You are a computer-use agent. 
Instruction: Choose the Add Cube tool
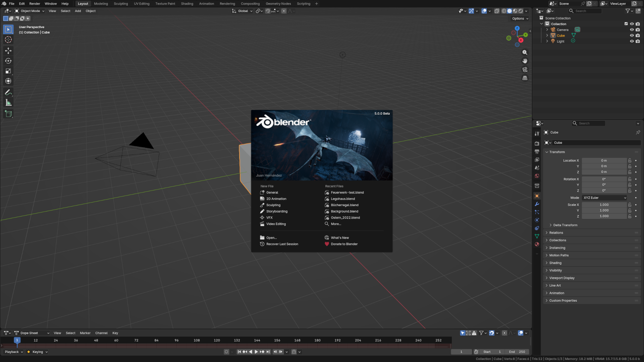coord(8,114)
